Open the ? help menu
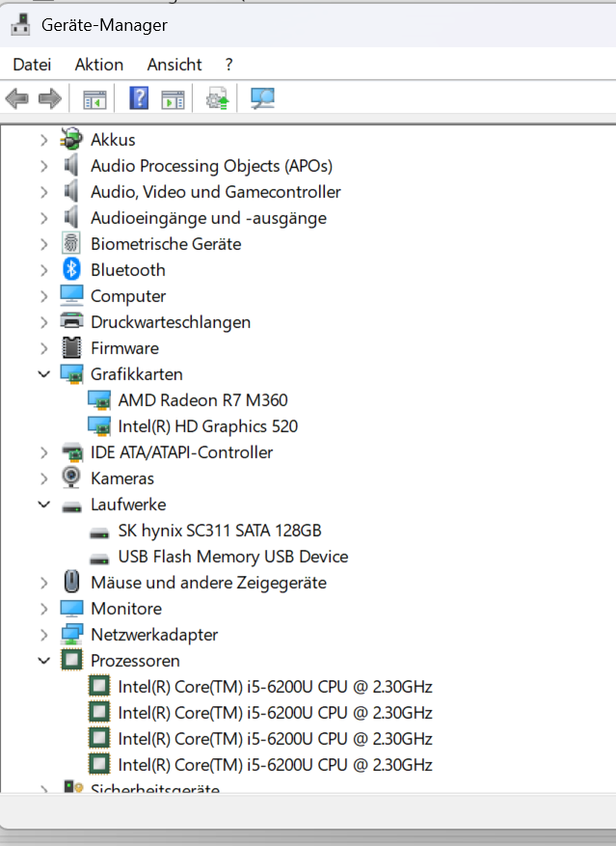The width and height of the screenshot is (616, 846). pyautogui.click(x=228, y=65)
